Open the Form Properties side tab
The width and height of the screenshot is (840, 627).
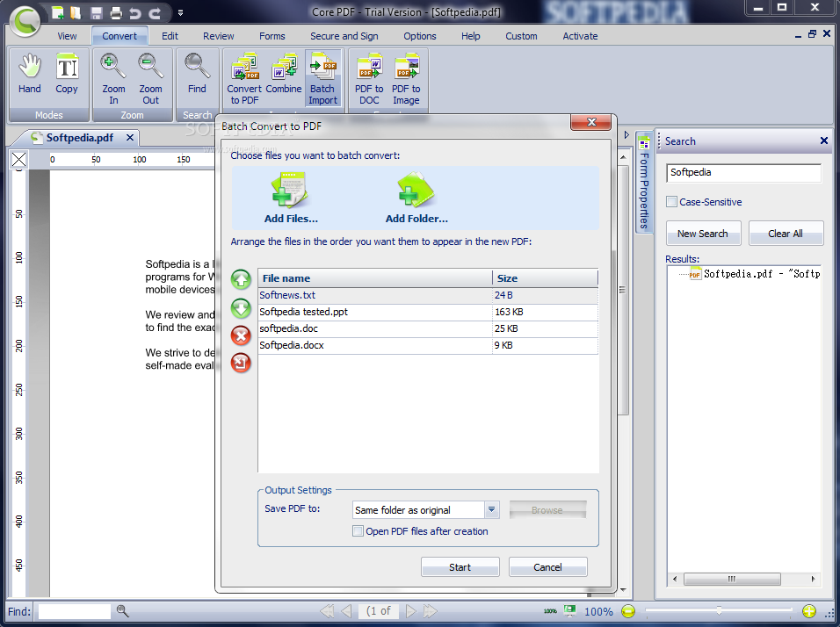pos(644,182)
